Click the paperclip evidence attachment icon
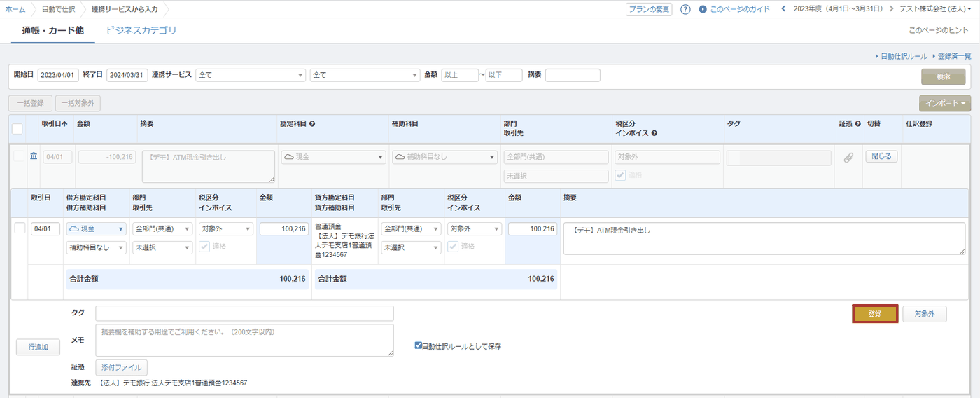Screen dimensions: 980x398 tap(848, 158)
